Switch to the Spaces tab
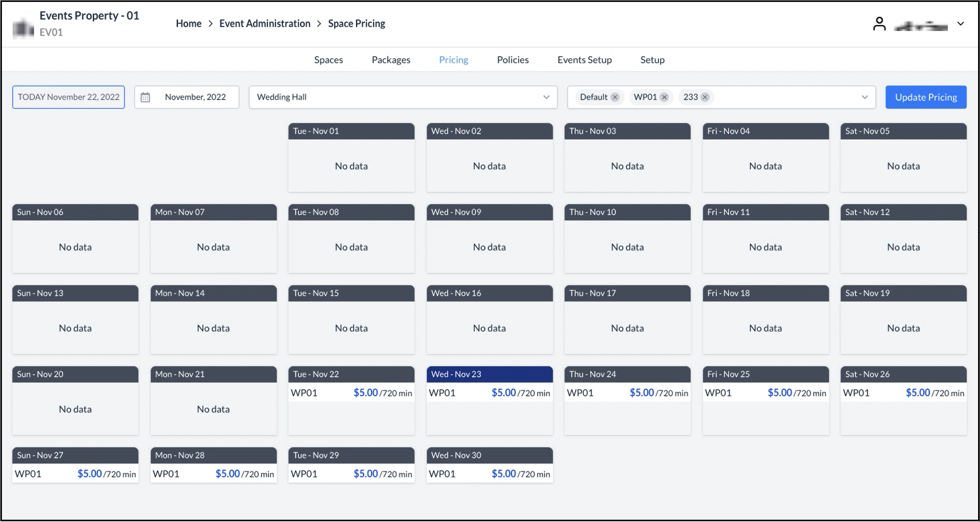980x522 pixels. point(328,60)
